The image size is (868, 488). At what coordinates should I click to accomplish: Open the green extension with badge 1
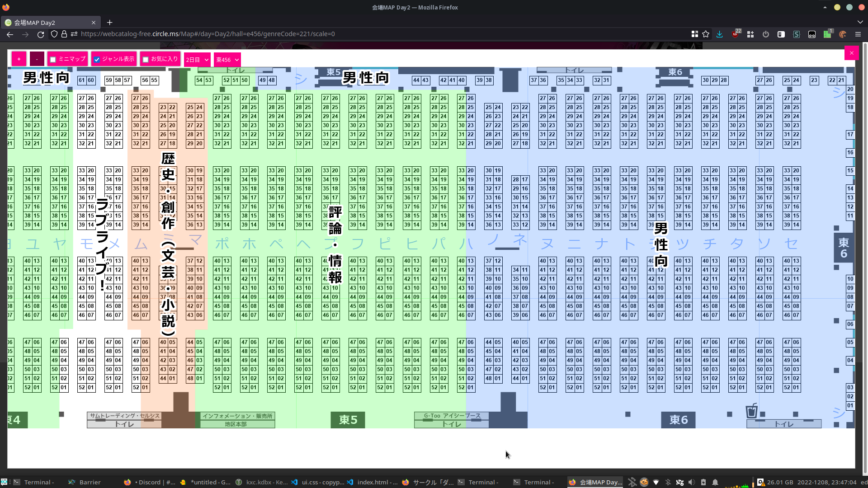click(827, 34)
